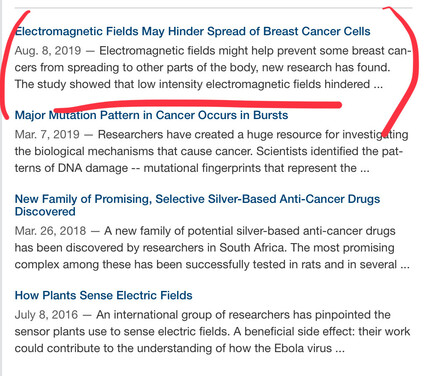Click the Mar. 7, 2019 date
Viewport: 426px width, 376px height.
click(x=47, y=134)
